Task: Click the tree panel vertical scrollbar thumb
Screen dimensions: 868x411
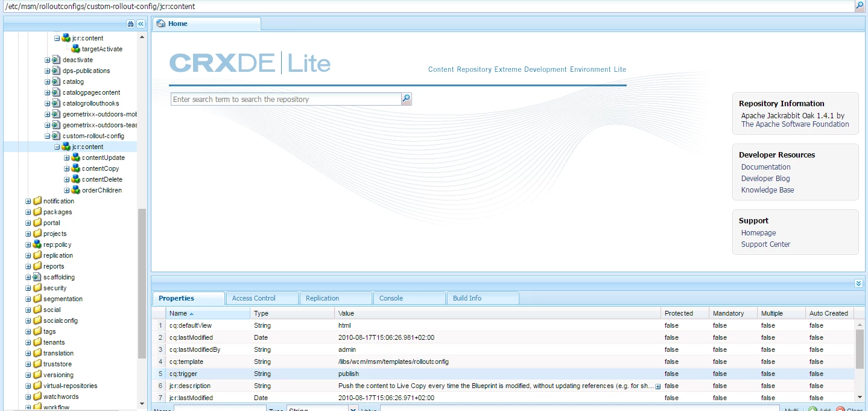Action: [142, 284]
